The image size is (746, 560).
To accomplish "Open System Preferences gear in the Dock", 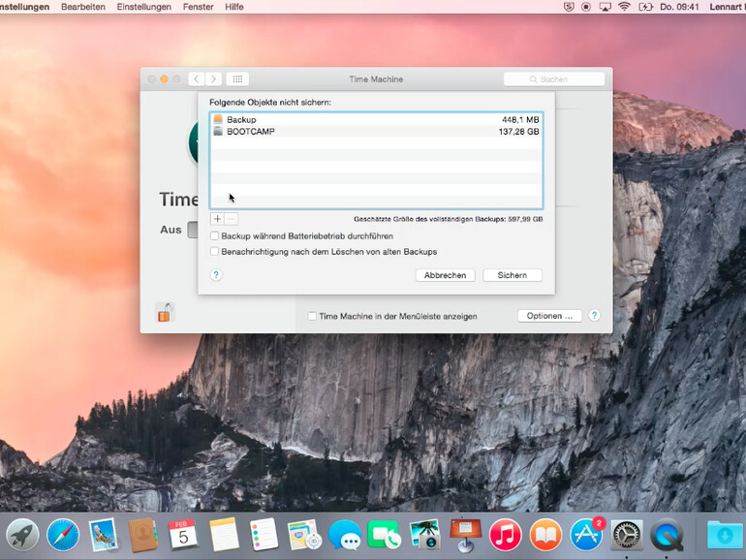I will pos(627,535).
